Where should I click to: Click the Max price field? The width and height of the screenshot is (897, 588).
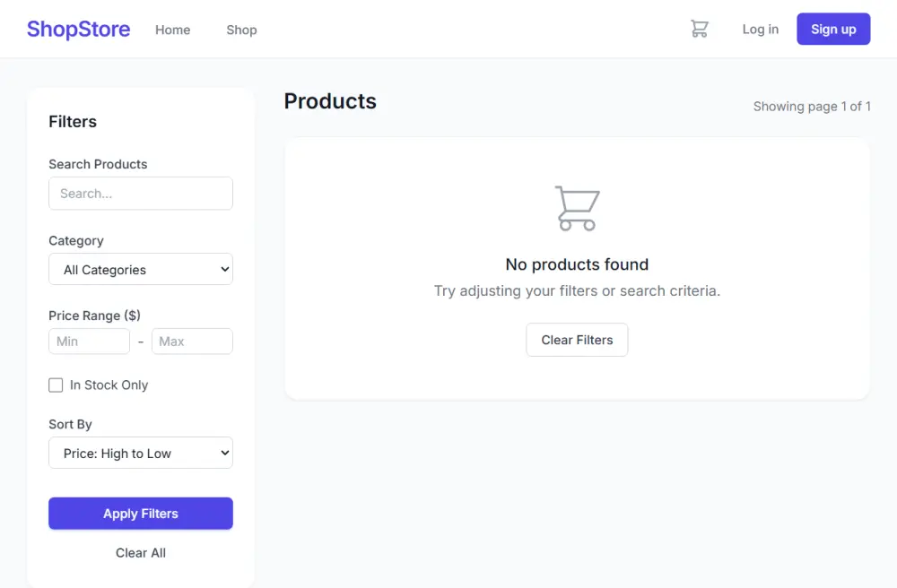pos(192,341)
